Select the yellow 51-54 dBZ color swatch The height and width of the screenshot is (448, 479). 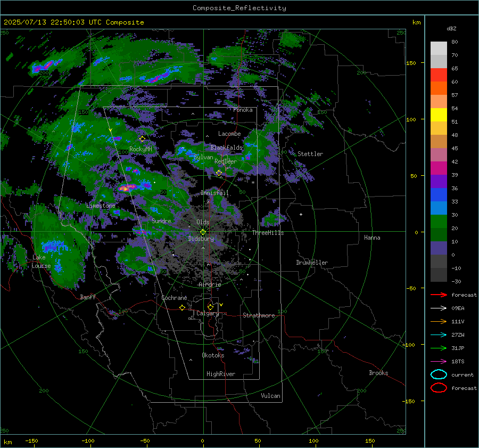pyautogui.click(x=439, y=115)
